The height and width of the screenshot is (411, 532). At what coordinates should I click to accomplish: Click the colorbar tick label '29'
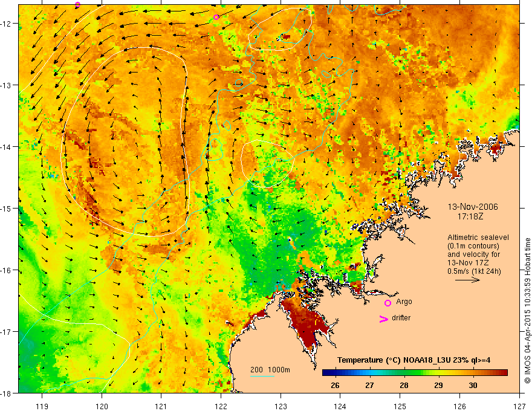(438, 385)
